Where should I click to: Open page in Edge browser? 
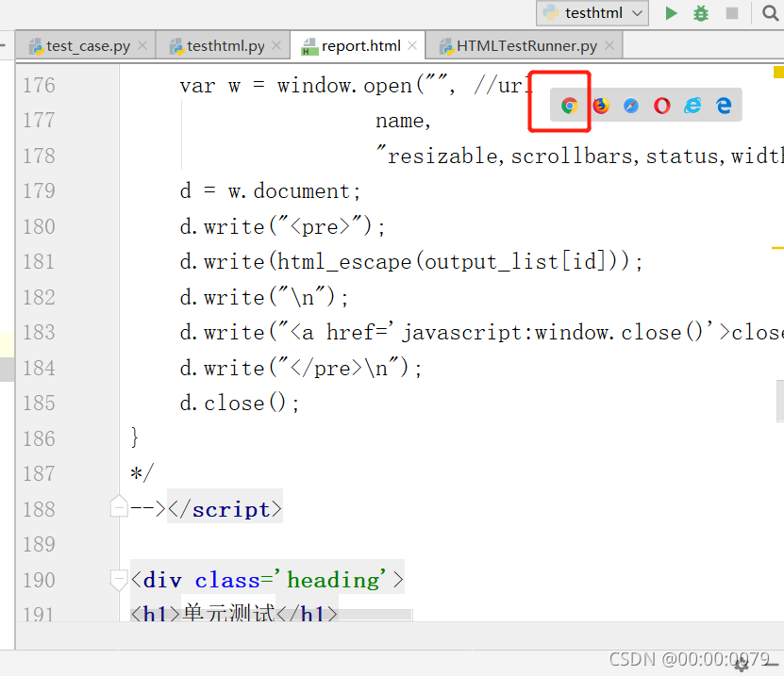(724, 106)
